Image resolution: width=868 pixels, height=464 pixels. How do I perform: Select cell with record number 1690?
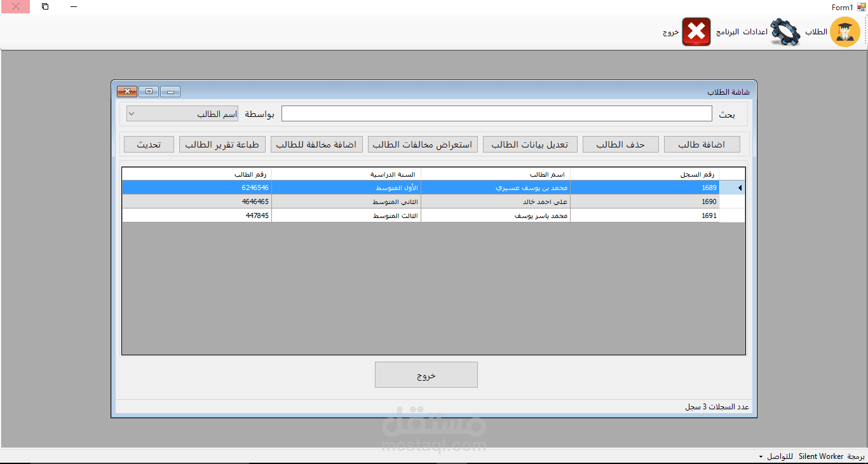pyautogui.click(x=645, y=201)
